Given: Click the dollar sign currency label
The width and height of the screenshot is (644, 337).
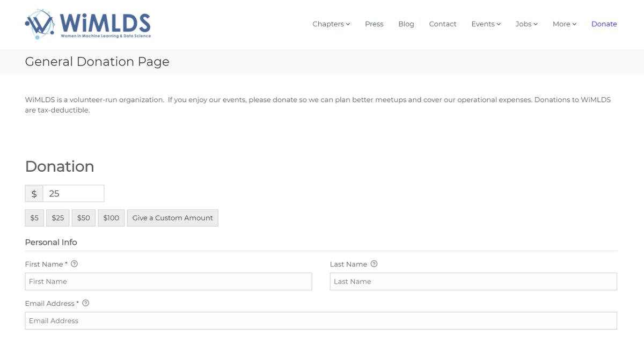Looking at the screenshot, I should [x=34, y=194].
